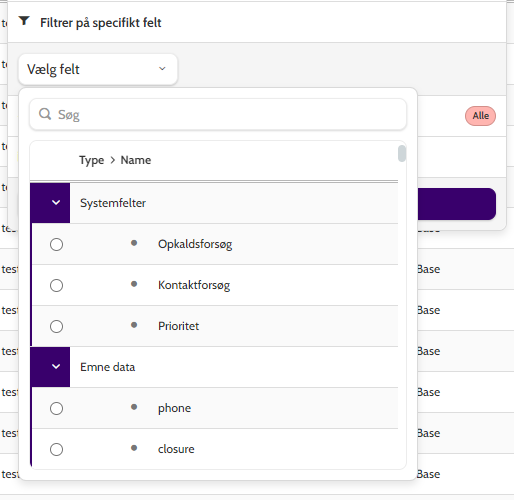Click the magnifier icon in search box

[45, 114]
